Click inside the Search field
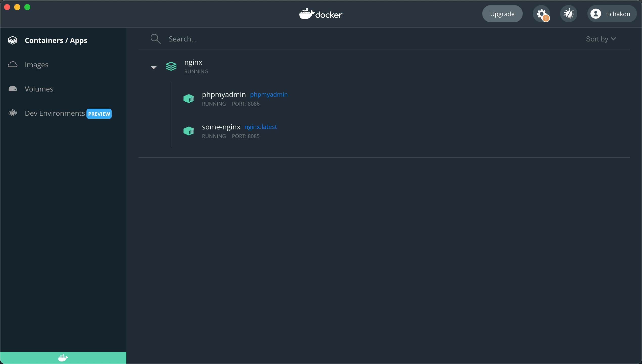This screenshot has height=364, width=642. click(x=227, y=39)
